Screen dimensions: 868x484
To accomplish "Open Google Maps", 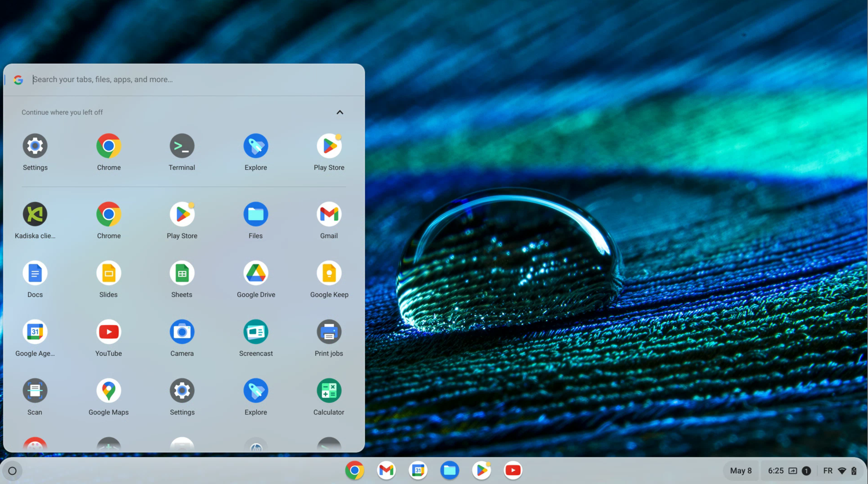I will [x=108, y=391].
